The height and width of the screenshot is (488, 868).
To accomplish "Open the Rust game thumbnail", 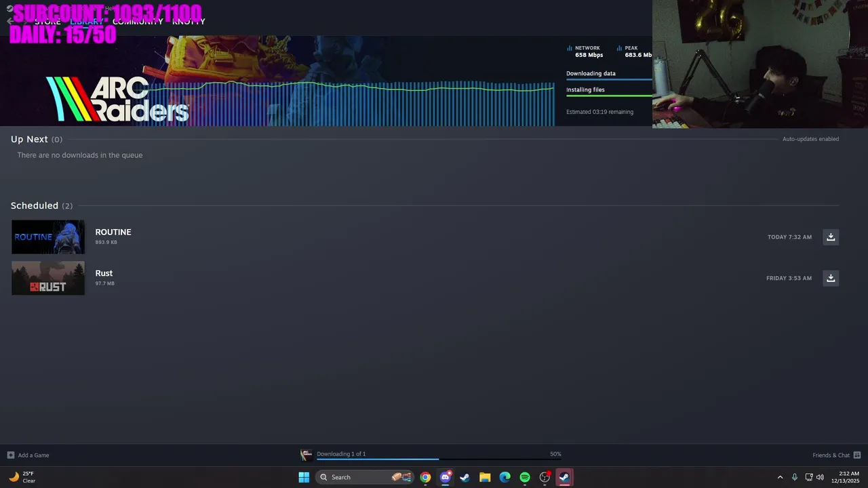I will point(48,278).
